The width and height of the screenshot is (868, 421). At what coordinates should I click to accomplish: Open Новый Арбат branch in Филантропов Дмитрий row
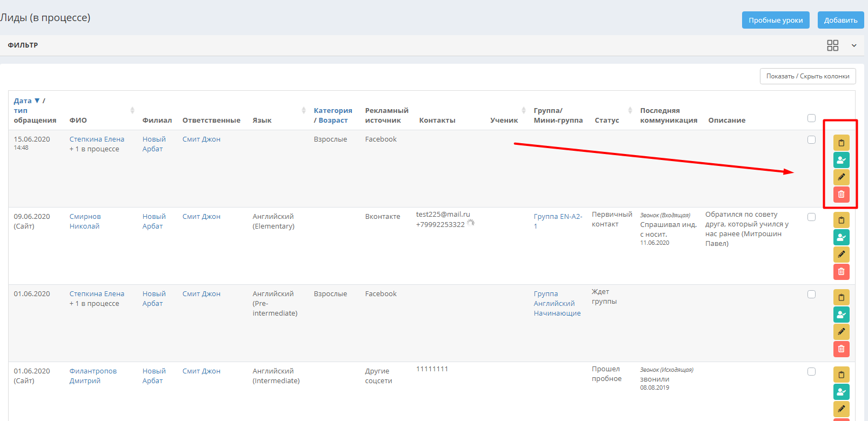tap(154, 376)
